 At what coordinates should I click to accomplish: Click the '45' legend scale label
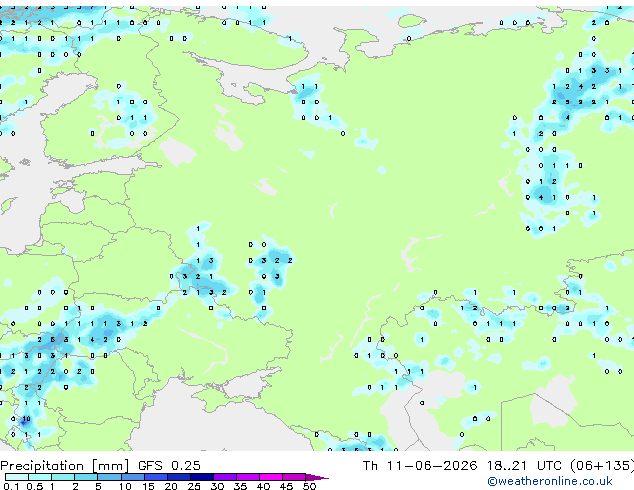286,486
